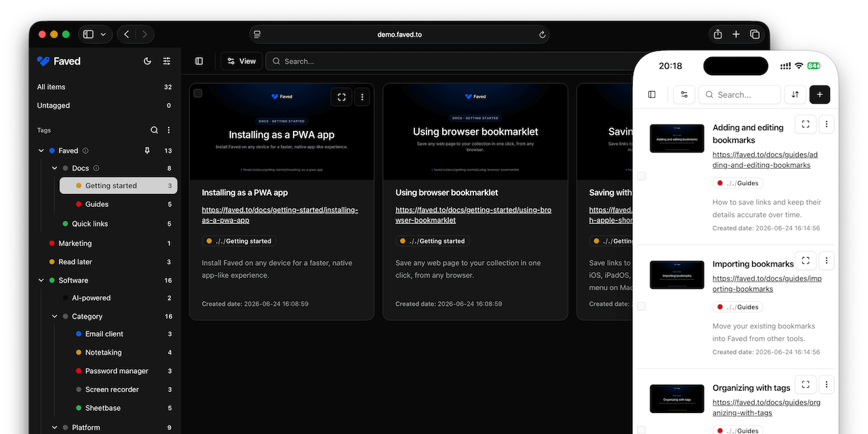Open three-dot menu for Organizing with tags

pyautogui.click(x=826, y=384)
